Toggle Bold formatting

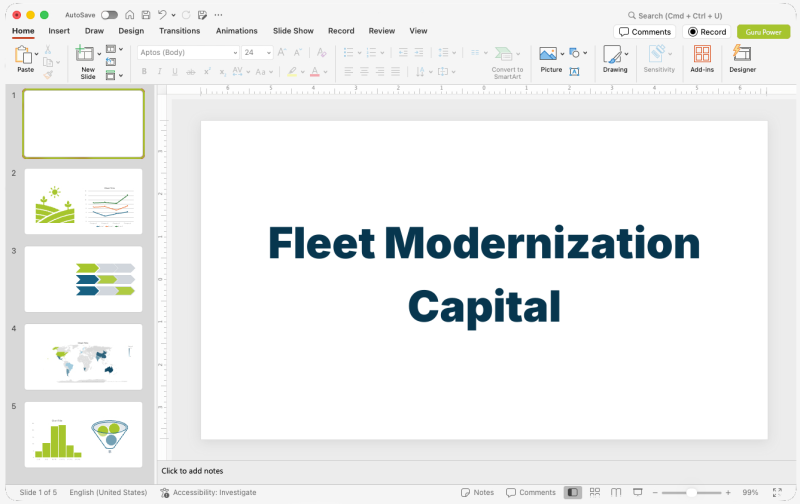pyautogui.click(x=144, y=72)
